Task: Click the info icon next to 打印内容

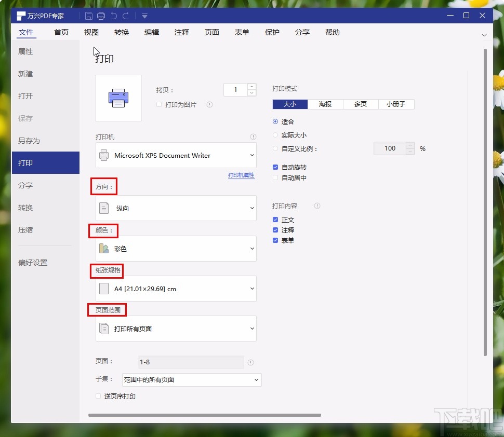Action: 317,206
